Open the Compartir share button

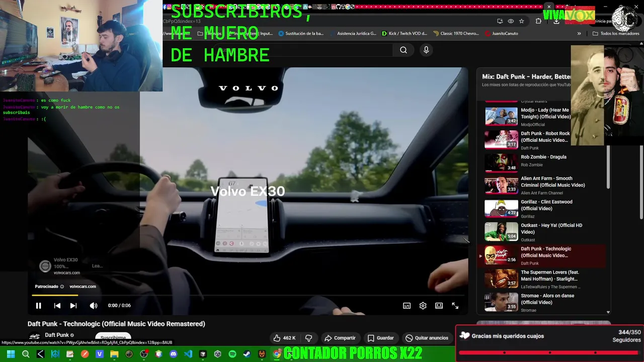[340, 338]
